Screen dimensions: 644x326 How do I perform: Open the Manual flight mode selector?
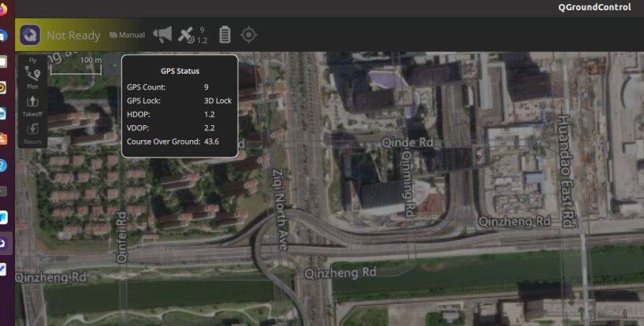coord(128,35)
